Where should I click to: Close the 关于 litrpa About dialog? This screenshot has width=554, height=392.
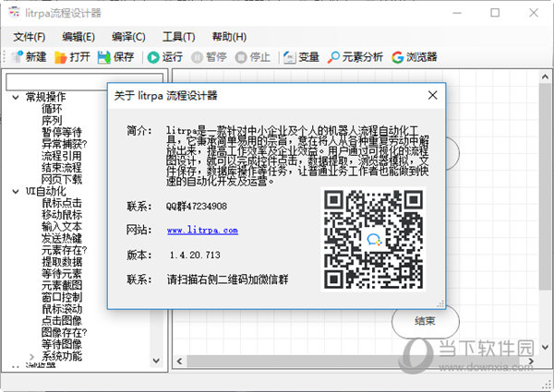433,95
